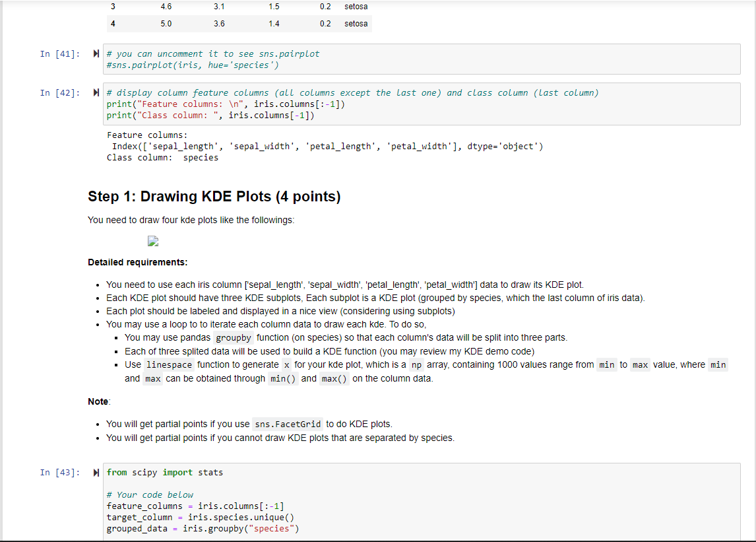The height and width of the screenshot is (542, 756).
Task: Click the inline code 'sns.FacetGrid'
Action: [x=288, y=424]
